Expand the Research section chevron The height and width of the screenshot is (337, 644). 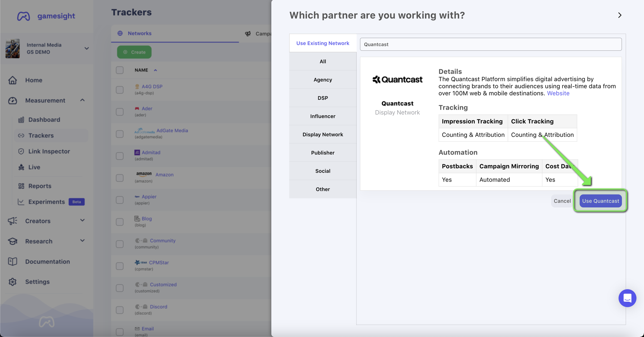[x=82, y=241]
